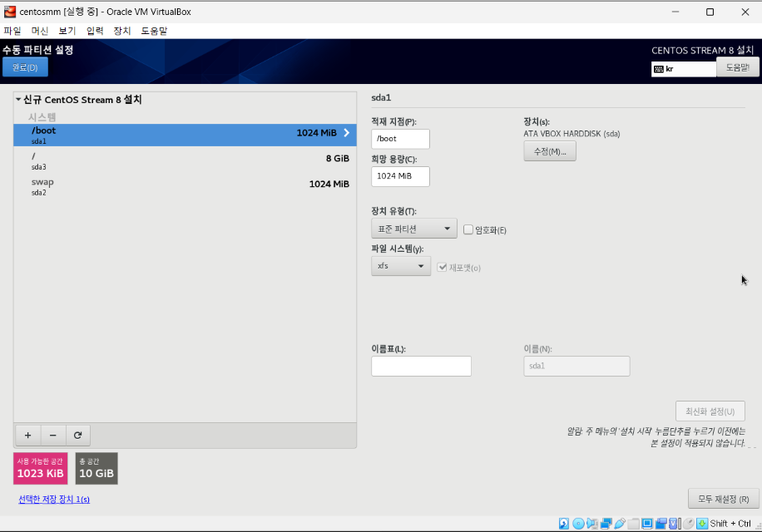Select the swap sda2 partition row
The width and height of the screenshot is (762, 532).
(186, 186)
